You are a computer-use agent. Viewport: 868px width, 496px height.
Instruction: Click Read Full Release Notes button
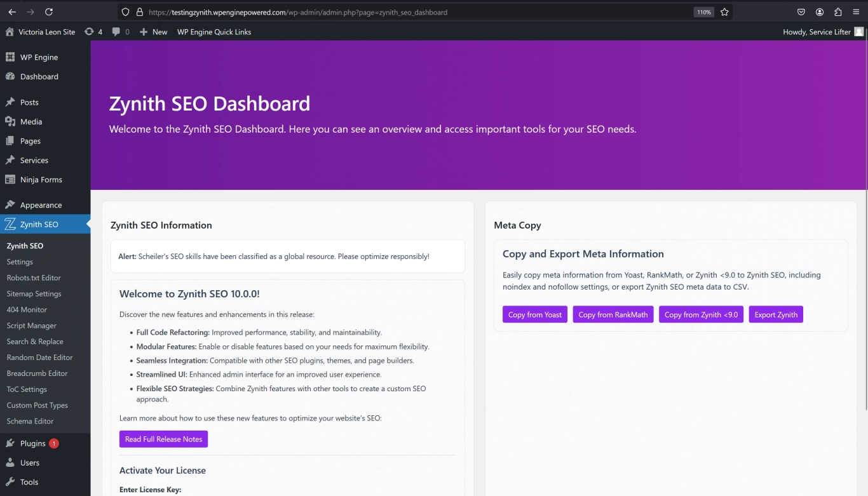[x=163, y=439]
